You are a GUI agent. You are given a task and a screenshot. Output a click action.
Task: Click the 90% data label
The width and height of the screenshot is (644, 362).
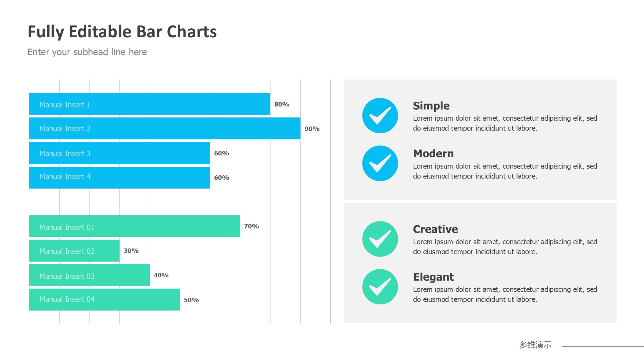pos(312,129)
